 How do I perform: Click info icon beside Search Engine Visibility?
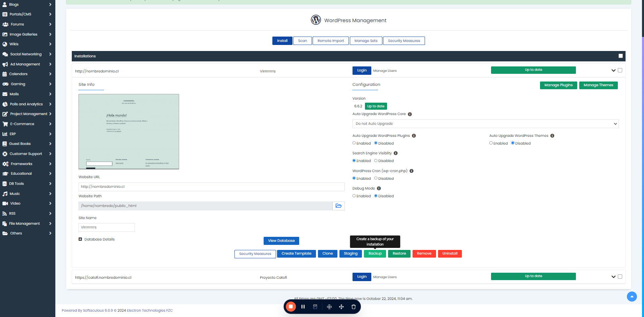395,153
